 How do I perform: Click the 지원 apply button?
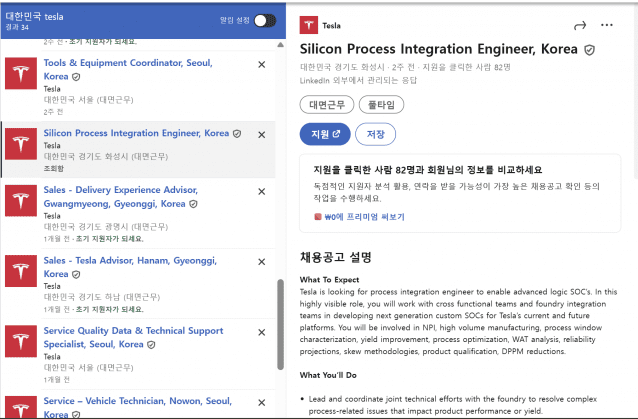[x=322, y=134]
